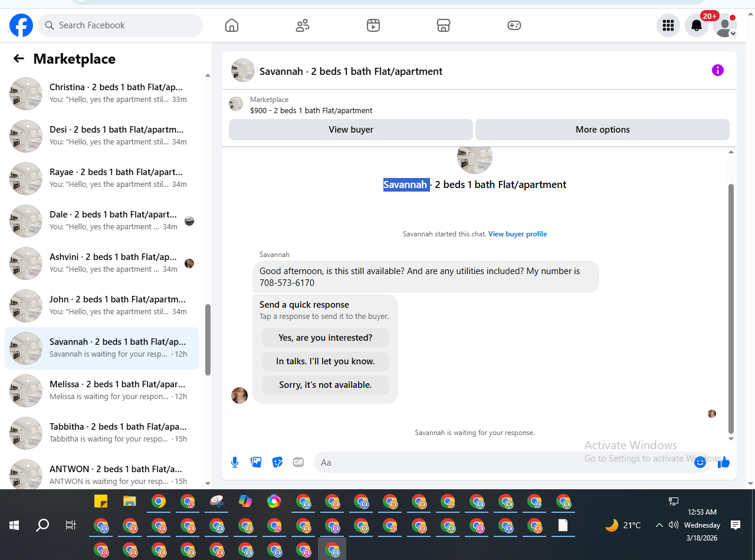Screen dimensions: 755x560
Task: Click the View buyer button
Action: pyautogui.click(x=351, y=130)
